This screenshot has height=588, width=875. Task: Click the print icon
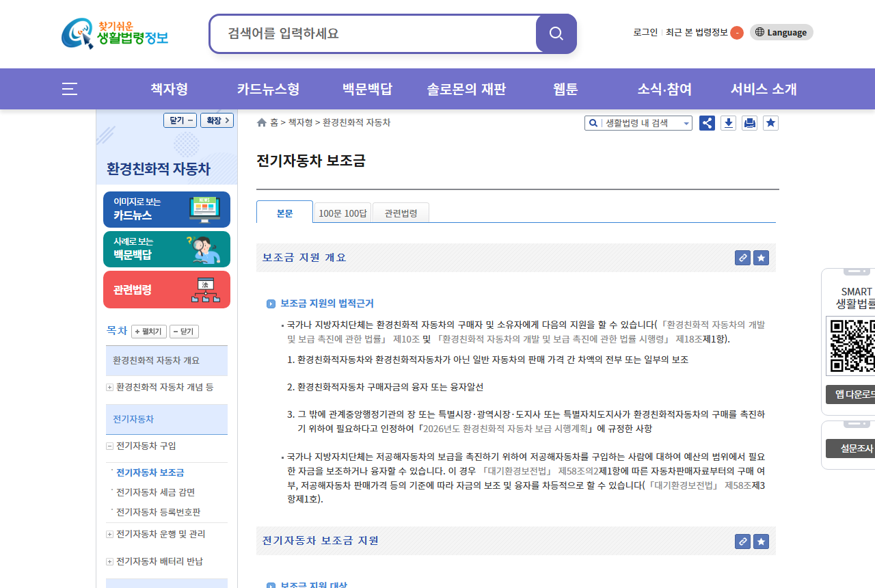(x=750, y=123)
